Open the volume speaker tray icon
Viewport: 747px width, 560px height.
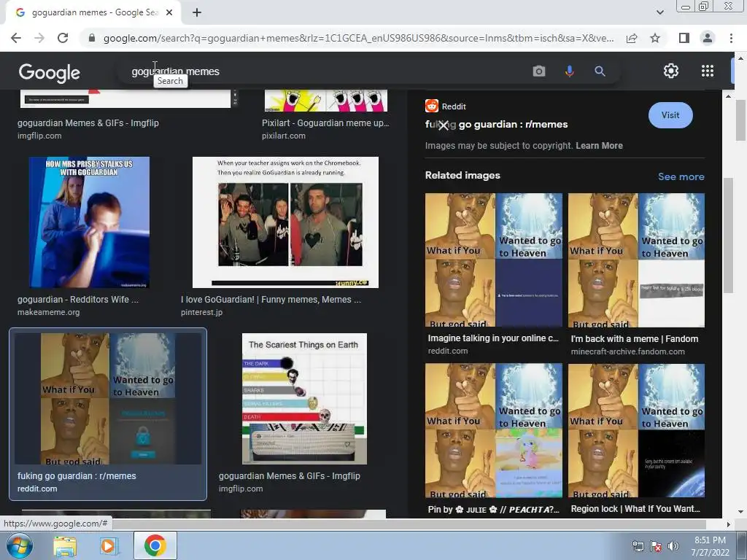673,546
